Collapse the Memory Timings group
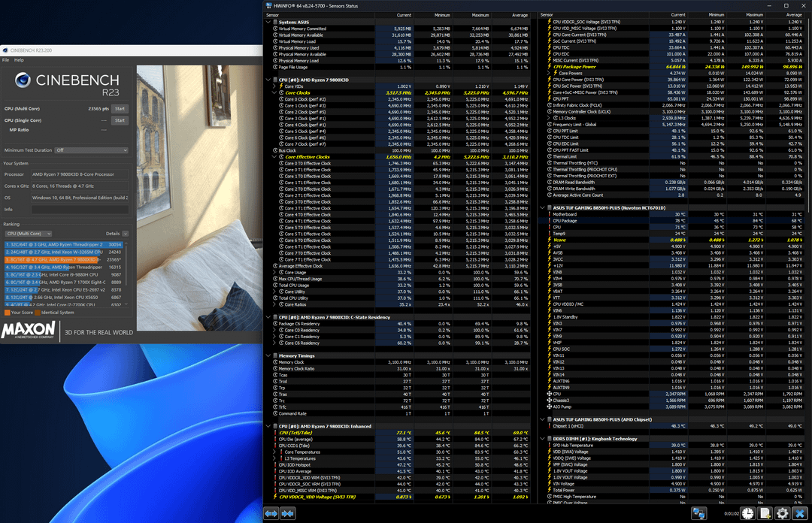The width and height of the screenshot is (812, 523). [268, 355]
